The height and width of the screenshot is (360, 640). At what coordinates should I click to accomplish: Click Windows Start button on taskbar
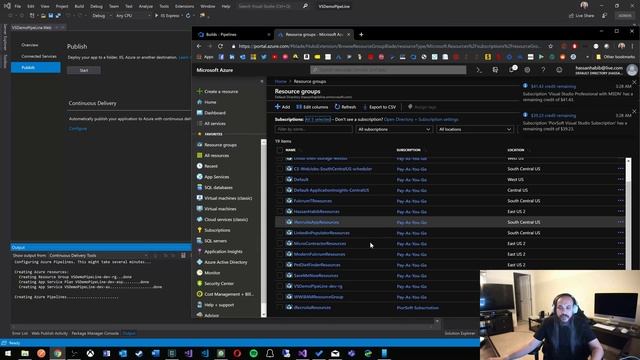[8, 353]
